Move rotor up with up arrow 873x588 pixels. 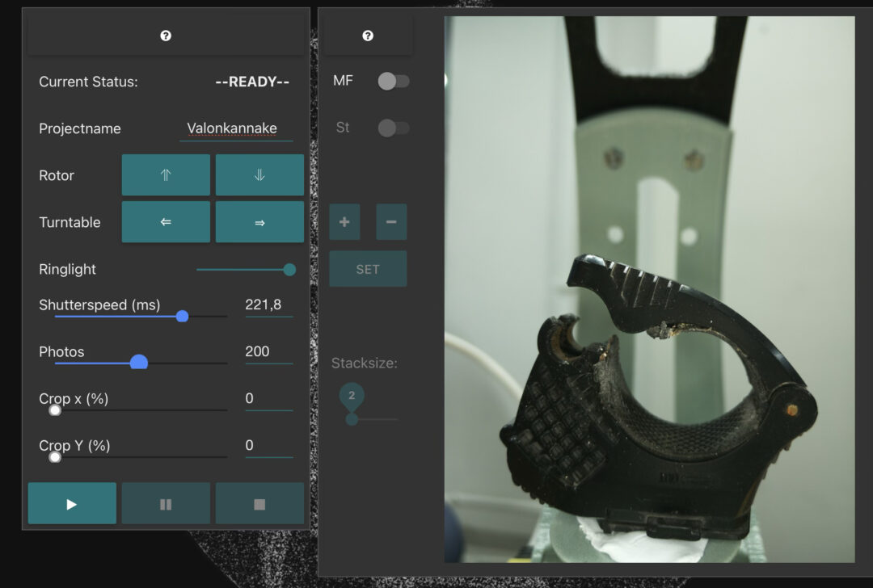point(166,175)
